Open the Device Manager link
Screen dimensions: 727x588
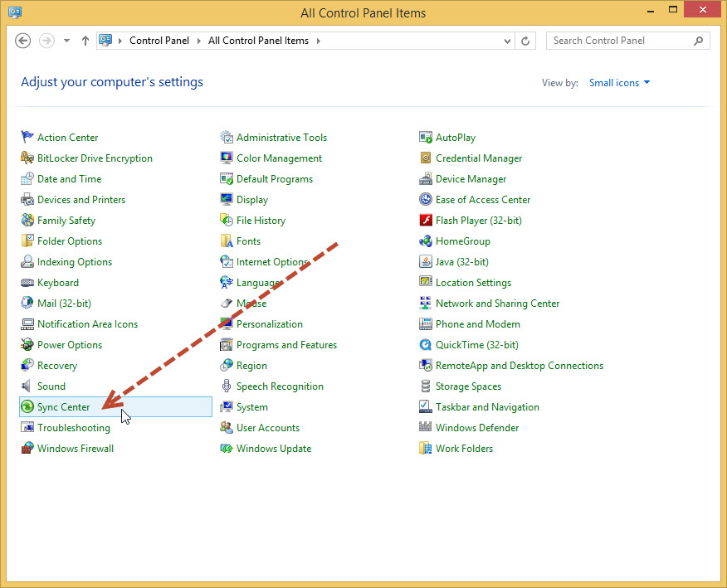pos(471,179)
